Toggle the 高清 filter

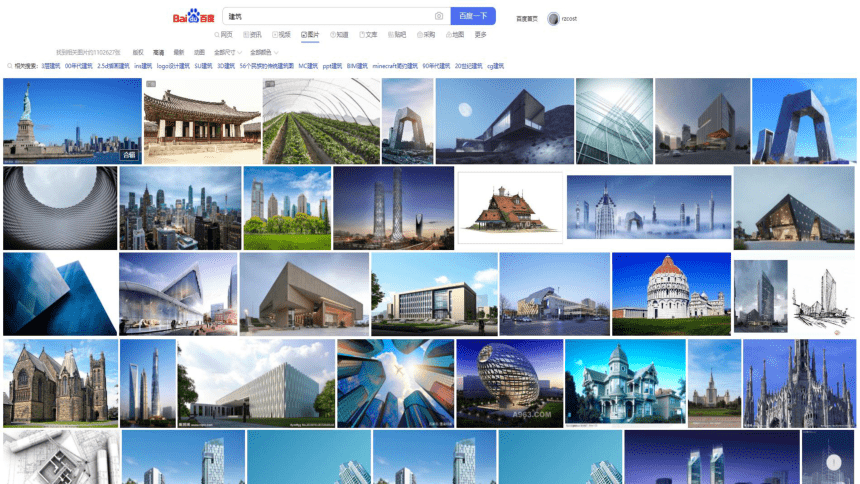pos(159,53)
